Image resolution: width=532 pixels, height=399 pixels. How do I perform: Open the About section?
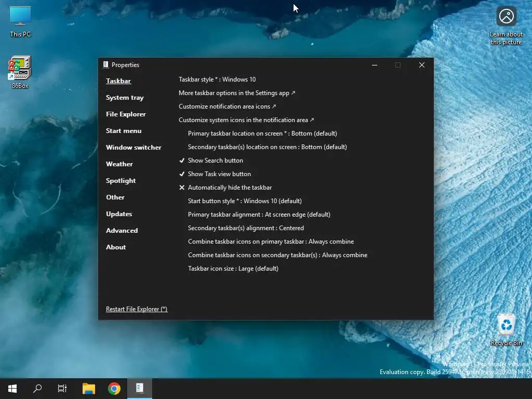point(116,247)
